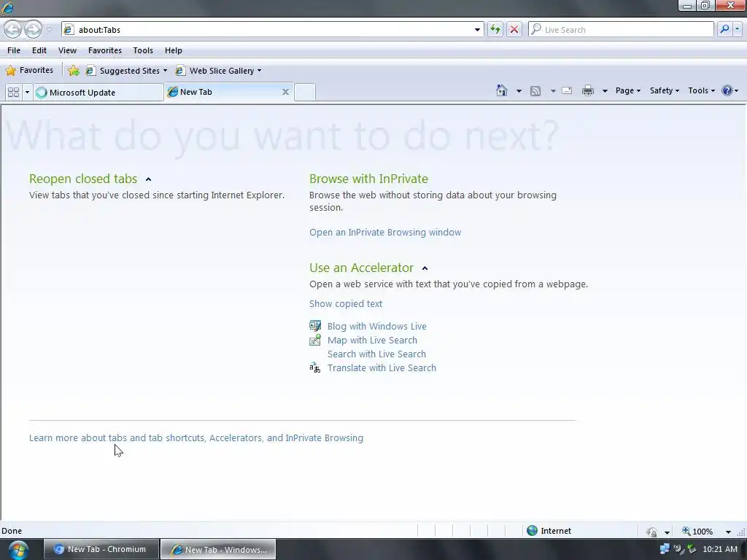Click New Tab - Windows taskbar button
Screen dimensions: 747x560
point(217,549)
